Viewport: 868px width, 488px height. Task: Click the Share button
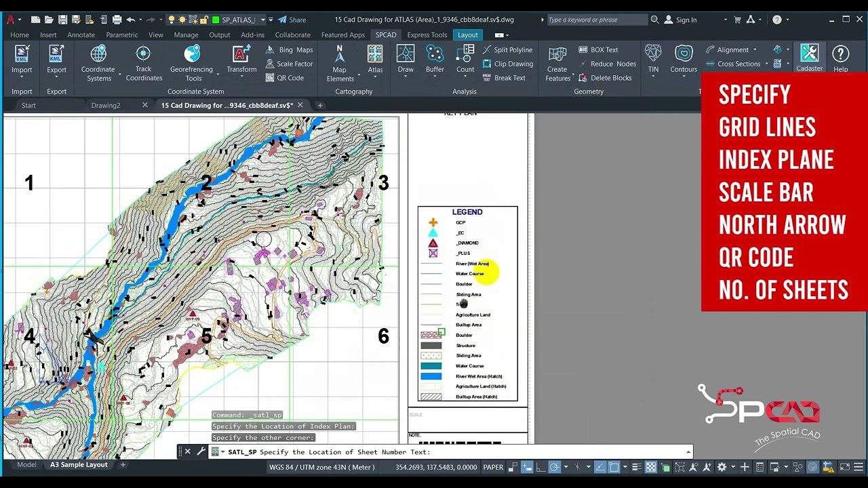point(292,20)
